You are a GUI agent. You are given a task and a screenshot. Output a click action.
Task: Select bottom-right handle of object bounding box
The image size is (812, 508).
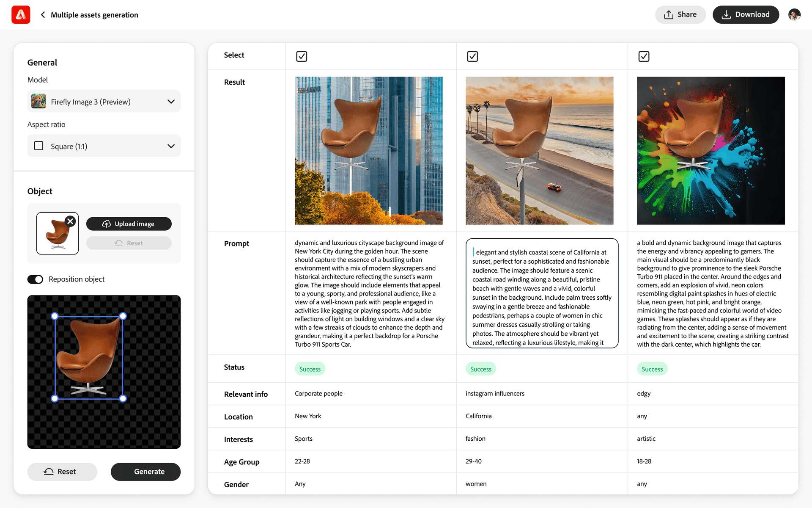click(123, 398)
